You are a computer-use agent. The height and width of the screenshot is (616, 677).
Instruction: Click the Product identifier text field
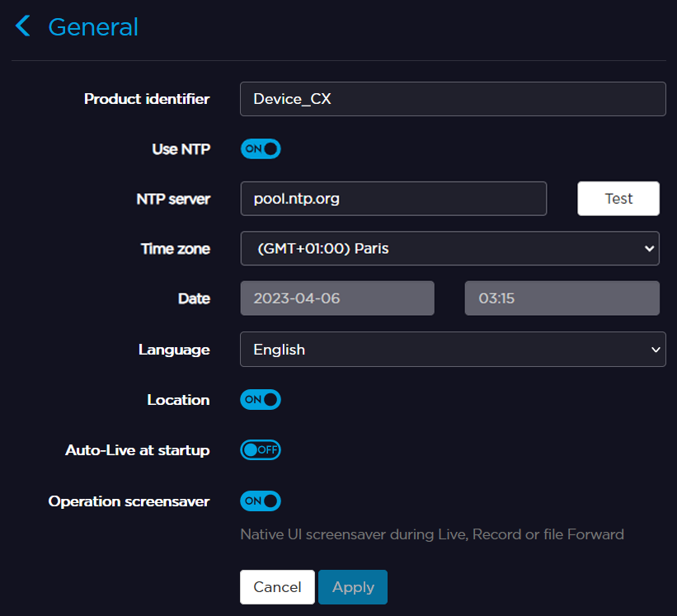[452, 99]
